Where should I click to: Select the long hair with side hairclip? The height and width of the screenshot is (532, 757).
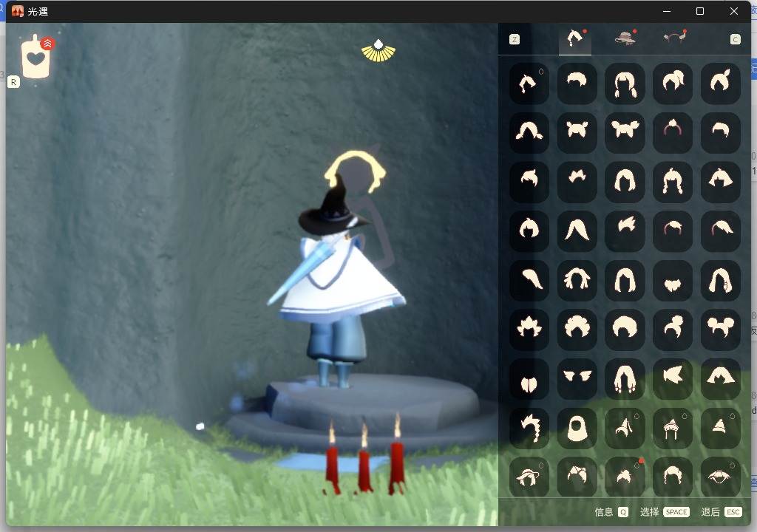pyautogui.click(x=720, y=281)
